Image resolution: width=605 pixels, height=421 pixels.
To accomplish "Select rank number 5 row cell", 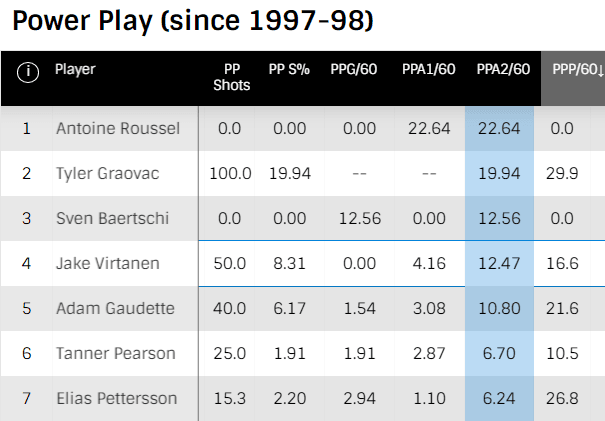I will pos(27,309).
